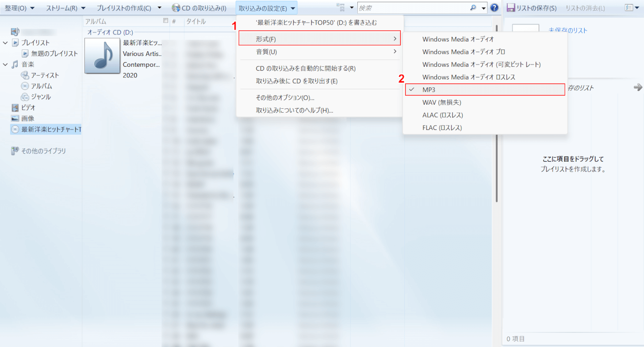Screen dimensions: 644x347
Task: Select 無題のプレイリスト in the tree
Action: [x=54, y=53]
